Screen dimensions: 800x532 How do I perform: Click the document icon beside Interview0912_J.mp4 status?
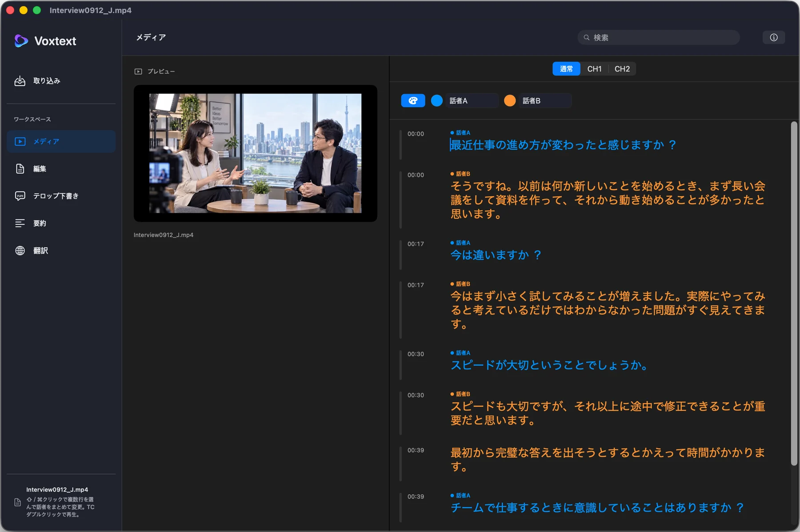(x=18, y=502)
